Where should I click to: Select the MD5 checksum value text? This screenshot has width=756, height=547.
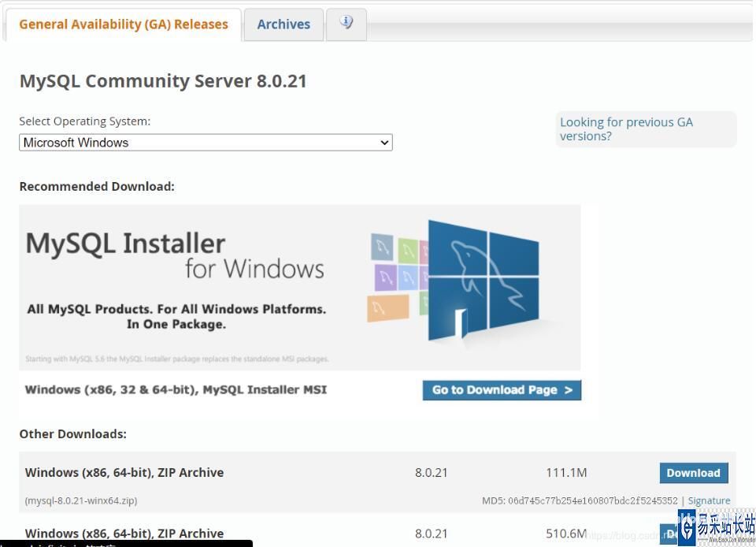tap(593, 500)
